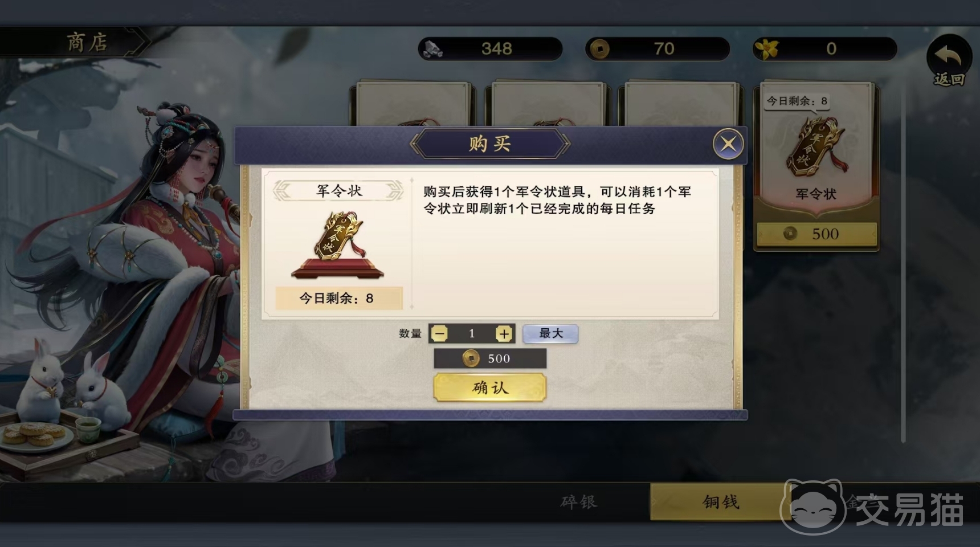Tap the silver ingot currency icon

point(433,49)
